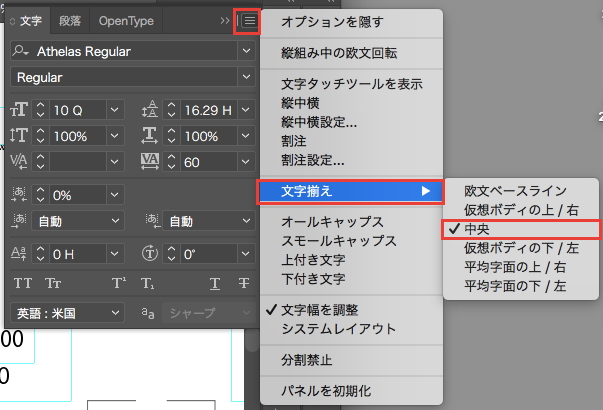Click the Subscript icon
The image size is (603, 410).
tap(147, 283)
